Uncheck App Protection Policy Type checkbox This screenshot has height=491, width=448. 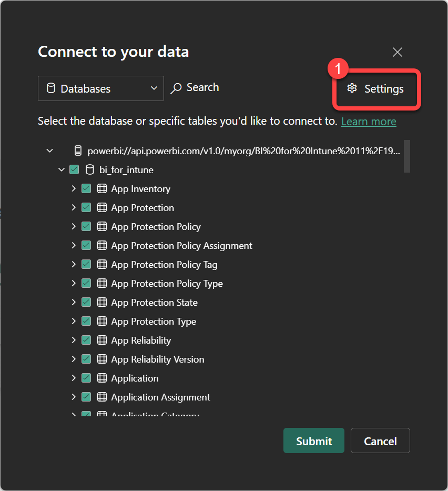(x=86, y=283)
